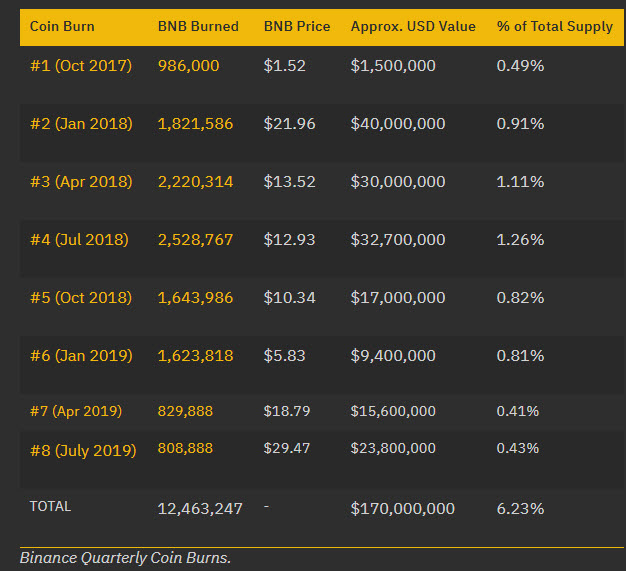Click the $18.79 BNB price cell
The image size is (626, 571).
pos(287,411)
